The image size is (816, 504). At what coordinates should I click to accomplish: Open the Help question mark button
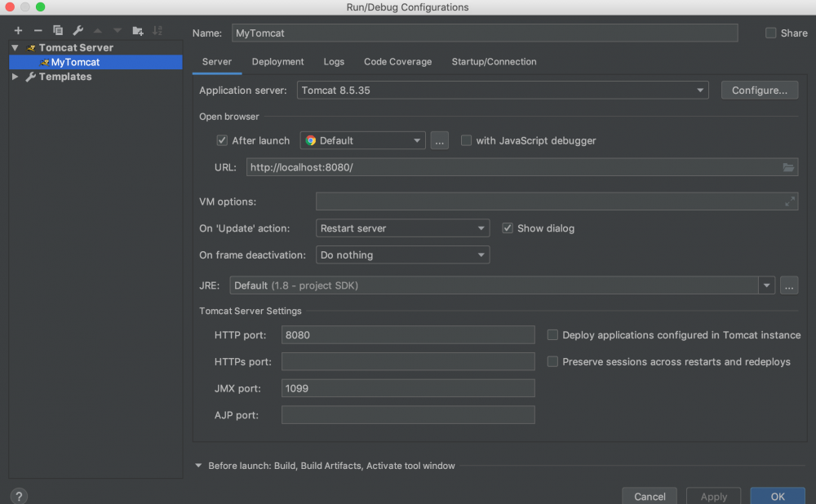tap(19, 496)
